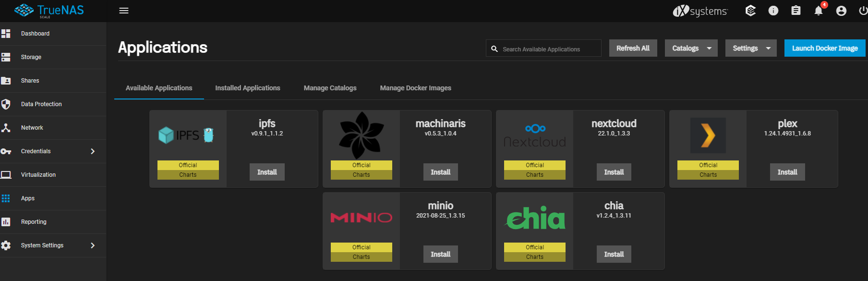Click the Refresh All button
This screenshot has width=868, height=281.
(x=633, y=48)
